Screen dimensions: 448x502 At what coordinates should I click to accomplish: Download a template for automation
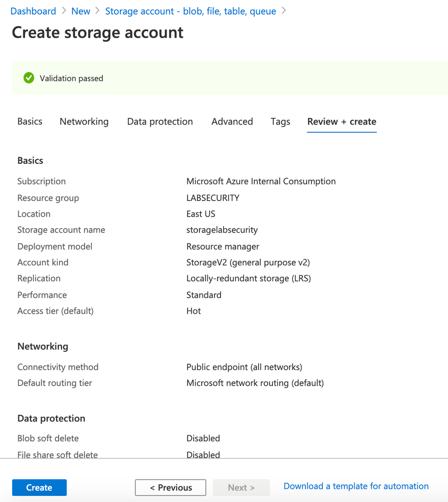point(356,486)
